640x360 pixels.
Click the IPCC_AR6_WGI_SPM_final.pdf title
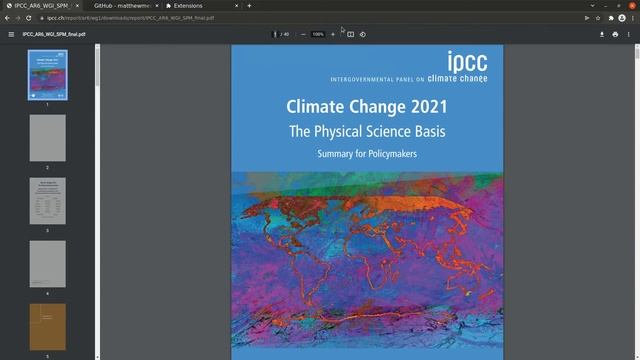54,34
